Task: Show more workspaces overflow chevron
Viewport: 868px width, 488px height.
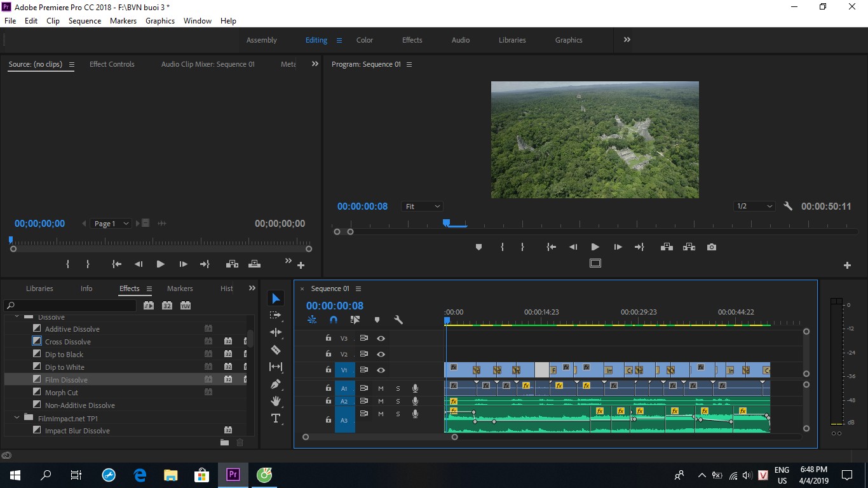Action: tap(627, 39)
